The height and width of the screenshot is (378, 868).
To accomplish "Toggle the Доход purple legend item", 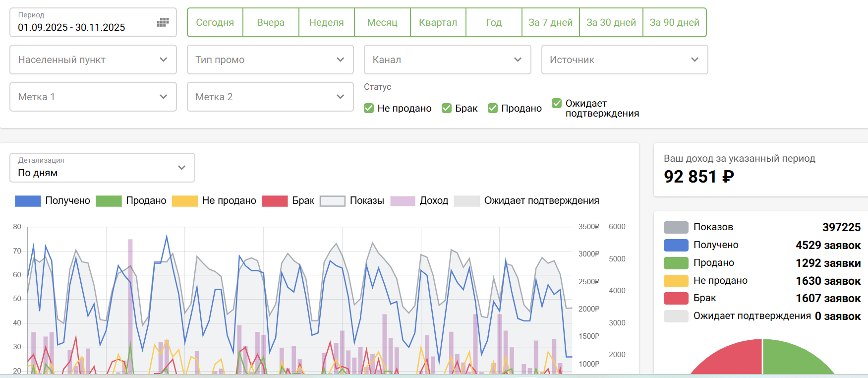I will (403, 201).
